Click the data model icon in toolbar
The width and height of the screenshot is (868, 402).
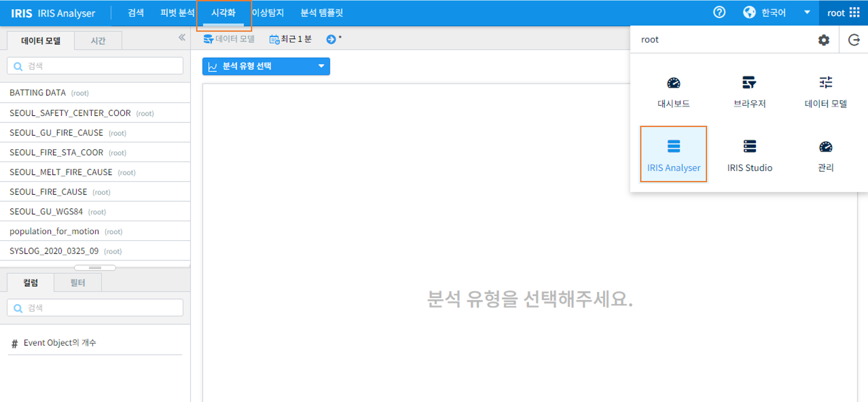pyautogui.click(x=208, y=39)
